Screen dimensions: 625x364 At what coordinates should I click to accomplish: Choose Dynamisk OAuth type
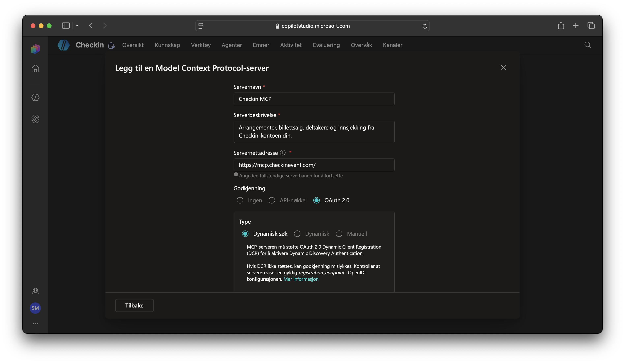[297, 234]
